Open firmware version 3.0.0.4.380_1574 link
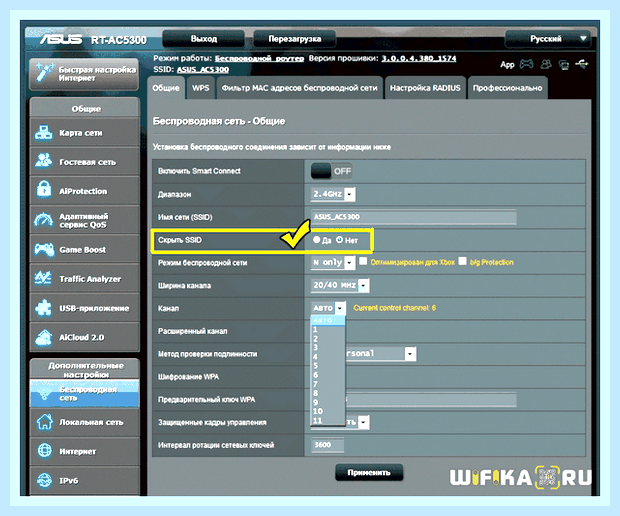 [419, 59]
